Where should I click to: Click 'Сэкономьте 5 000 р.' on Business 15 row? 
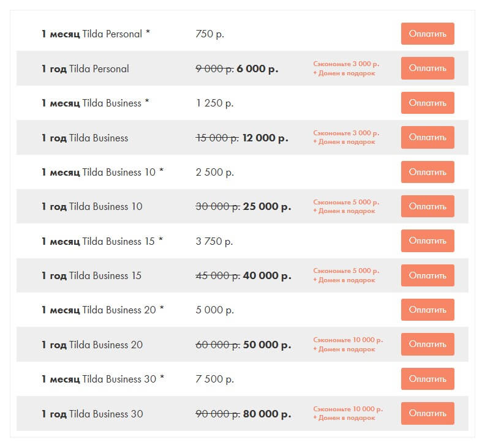tap(346, 271)
